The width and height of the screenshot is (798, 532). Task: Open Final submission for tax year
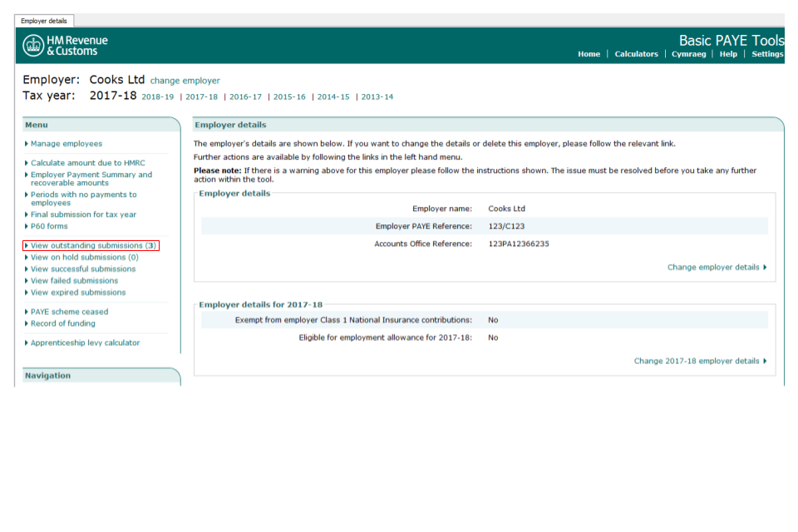pyautogui.click(x=83, y=214)
